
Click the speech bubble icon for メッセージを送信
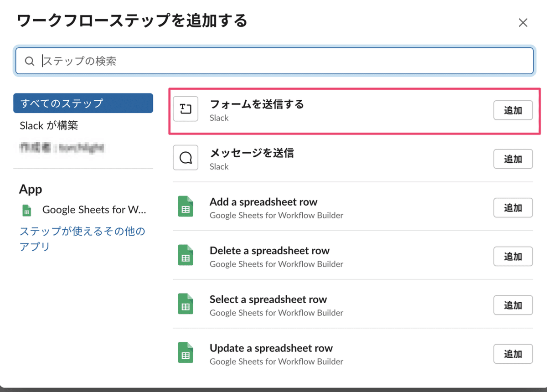pyautogui.click(x=186, y=158)
